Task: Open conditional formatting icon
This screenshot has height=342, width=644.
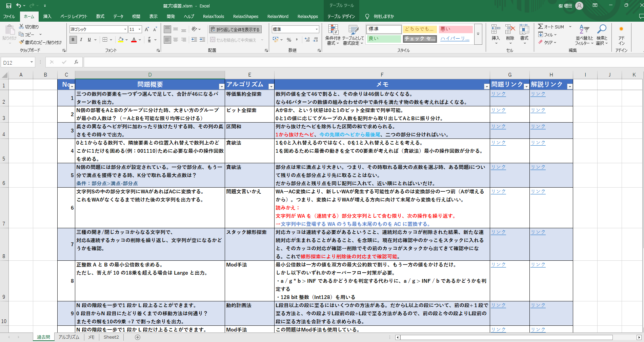Action: click(x=333, y=35)
